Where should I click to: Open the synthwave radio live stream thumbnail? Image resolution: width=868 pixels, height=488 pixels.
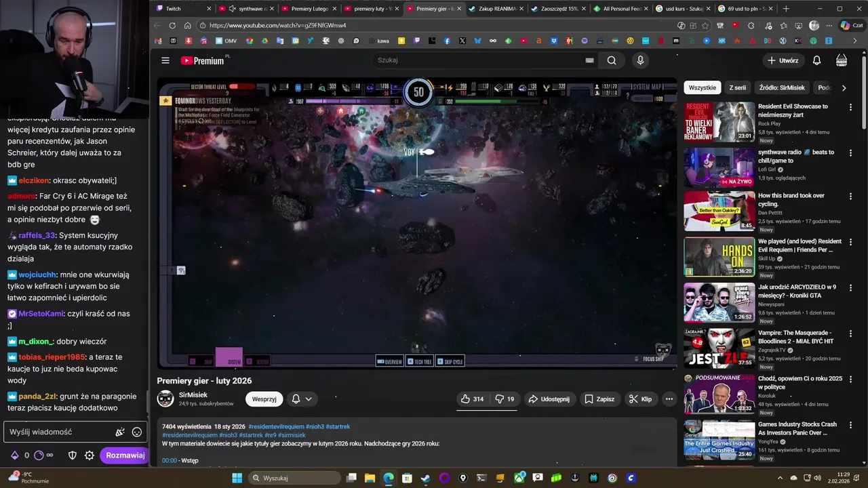719,167
